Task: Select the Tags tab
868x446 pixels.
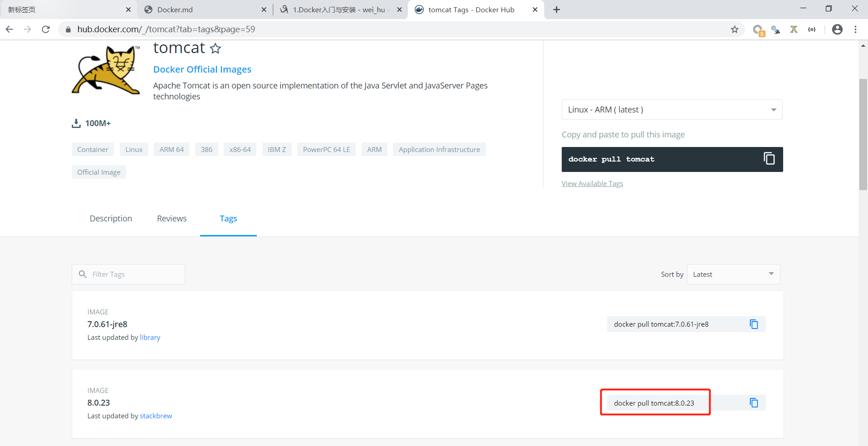Action: 228,219
